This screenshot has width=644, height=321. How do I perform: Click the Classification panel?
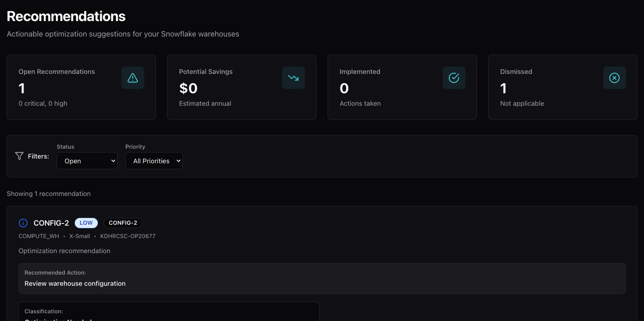[x=169, y=312]
